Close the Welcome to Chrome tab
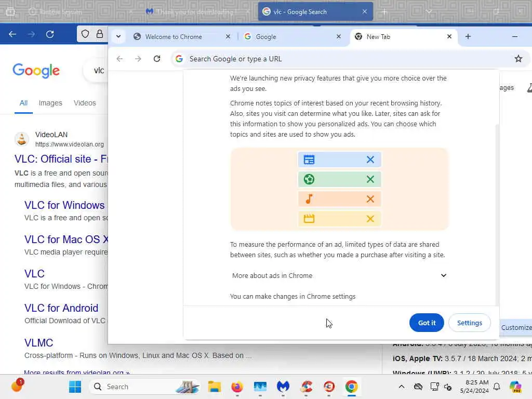This screenshot has height=399, width=532. (x=228, y=36)
